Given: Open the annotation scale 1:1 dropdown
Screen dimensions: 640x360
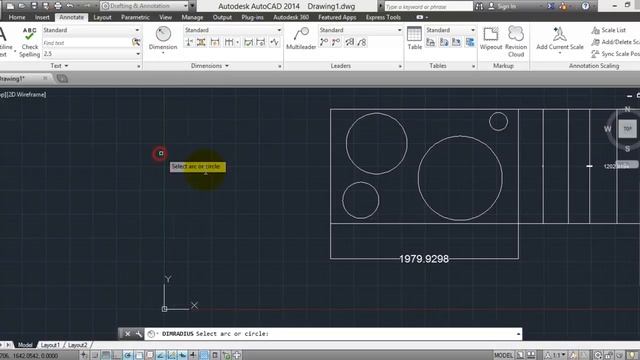Looking at the screenshot, I should [556, 355].
